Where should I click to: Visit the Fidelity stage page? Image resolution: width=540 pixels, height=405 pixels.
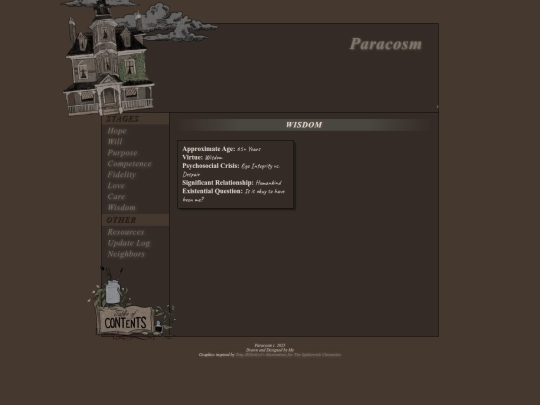(122, 175)
